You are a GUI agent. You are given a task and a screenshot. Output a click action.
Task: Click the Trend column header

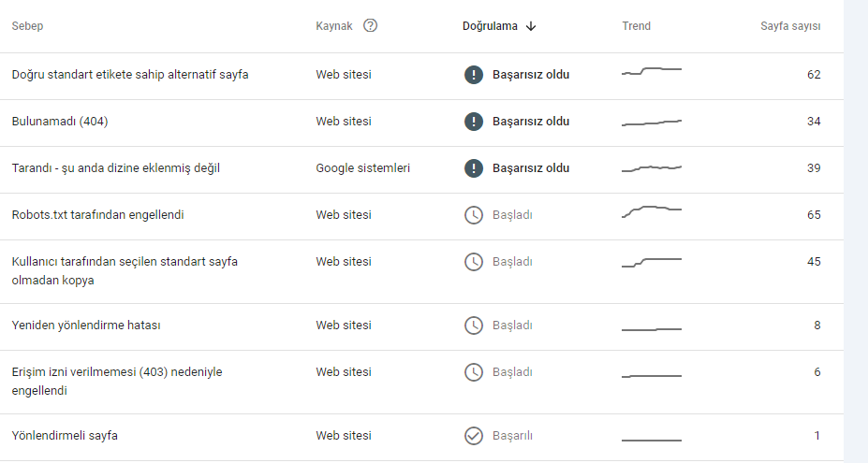point(636,26)
